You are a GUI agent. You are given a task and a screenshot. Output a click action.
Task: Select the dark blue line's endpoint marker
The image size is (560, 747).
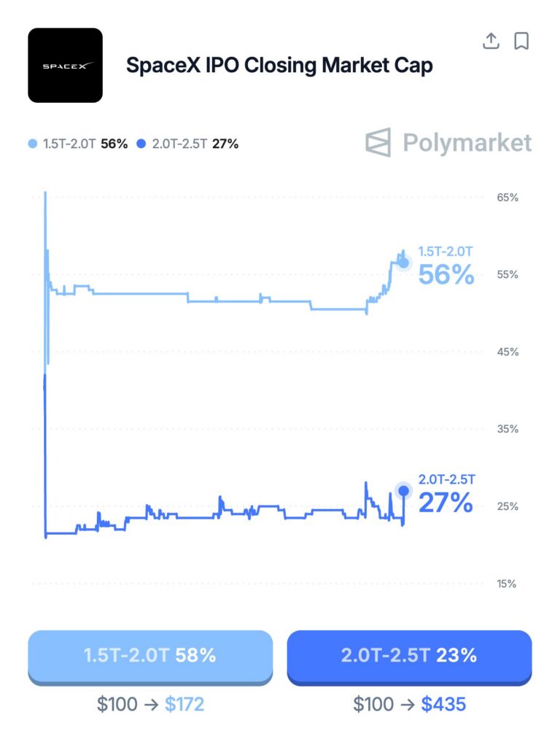(403, 490)
